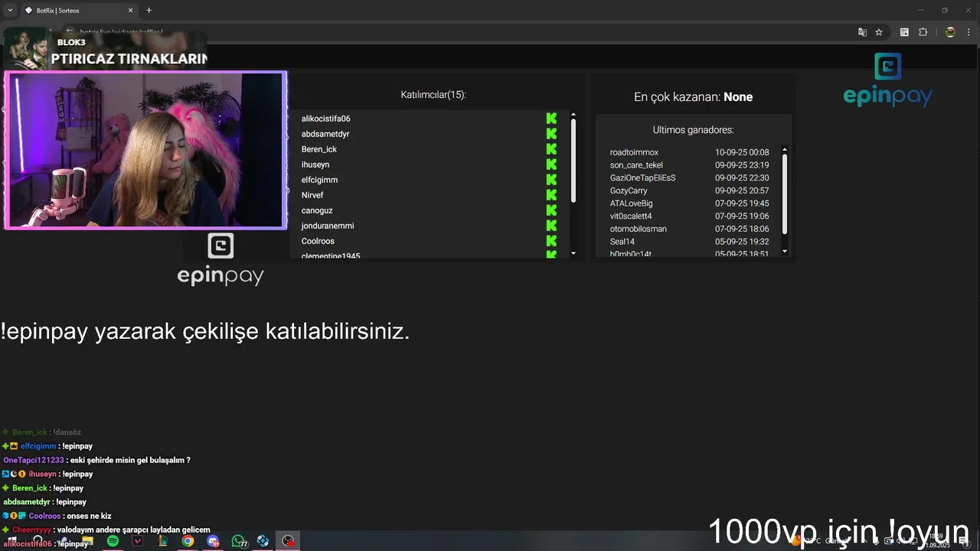Viewport: 980px width, 551px height.
Task: Select participant jonduranemmi
Action: 328,226
